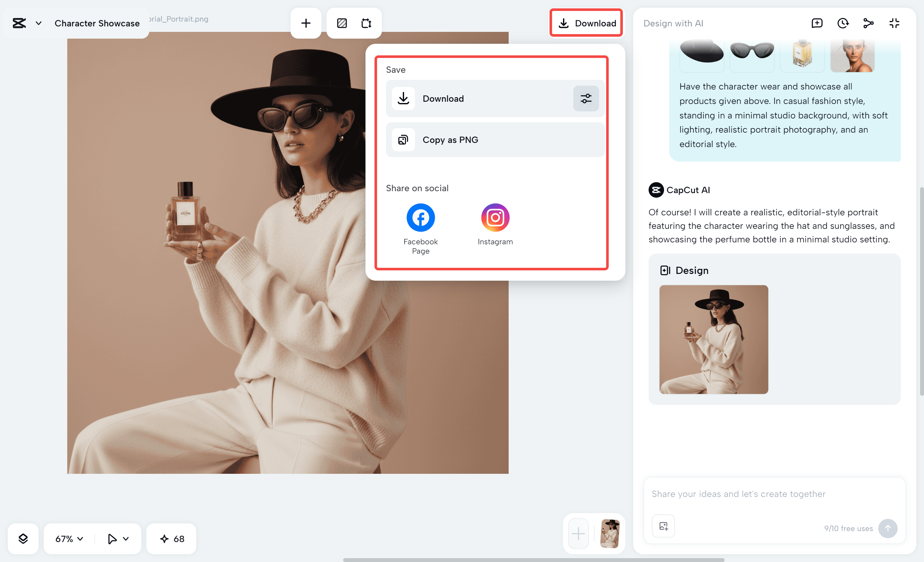924x562 pixels.
Task: Share to Facebook Page
Action: point(420,218)
